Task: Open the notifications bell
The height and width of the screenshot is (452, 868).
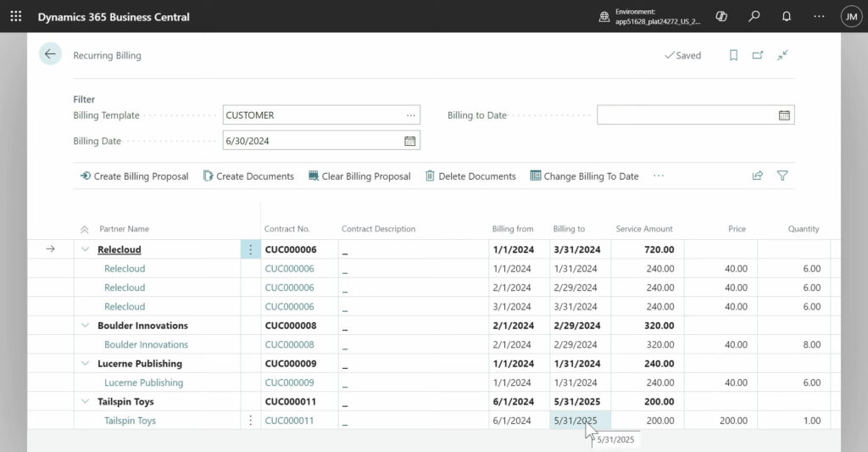Action: 786,17
